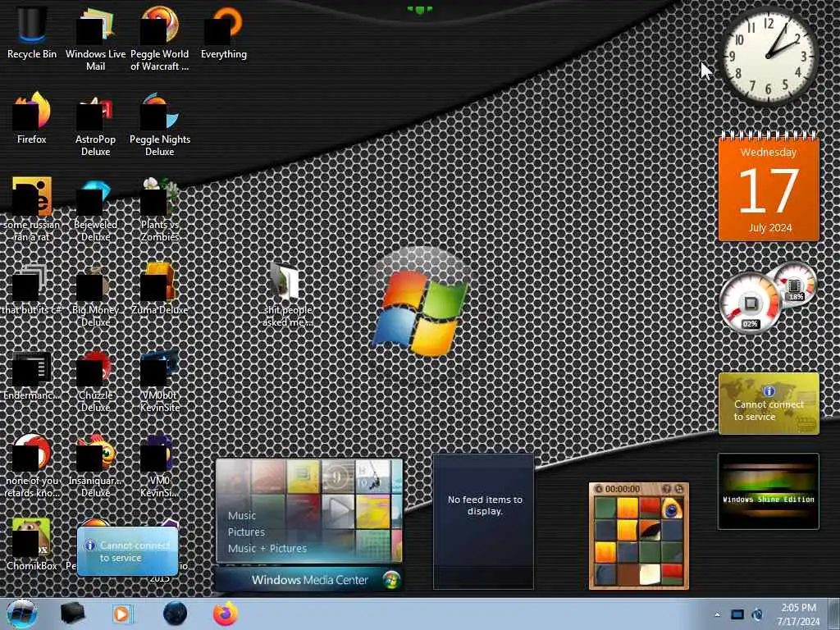The width and height of the screenshot is (840, 630).
Task: Select Music + Pictures in Media Center gadget
Action: tap(267, 549)
